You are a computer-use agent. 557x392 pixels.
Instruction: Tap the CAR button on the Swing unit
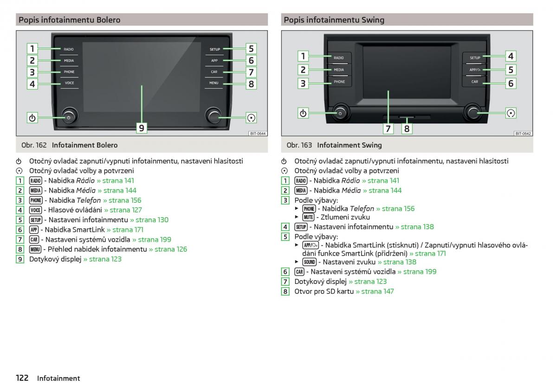(x=475, y=82)
